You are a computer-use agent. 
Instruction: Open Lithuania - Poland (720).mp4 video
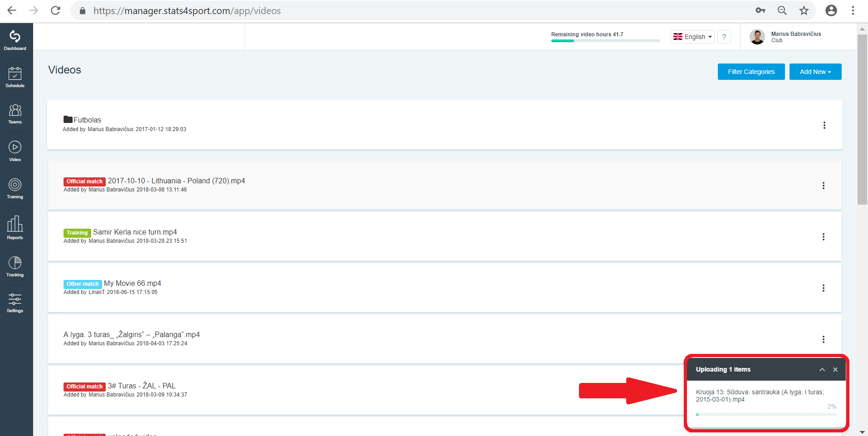(177, 181)
